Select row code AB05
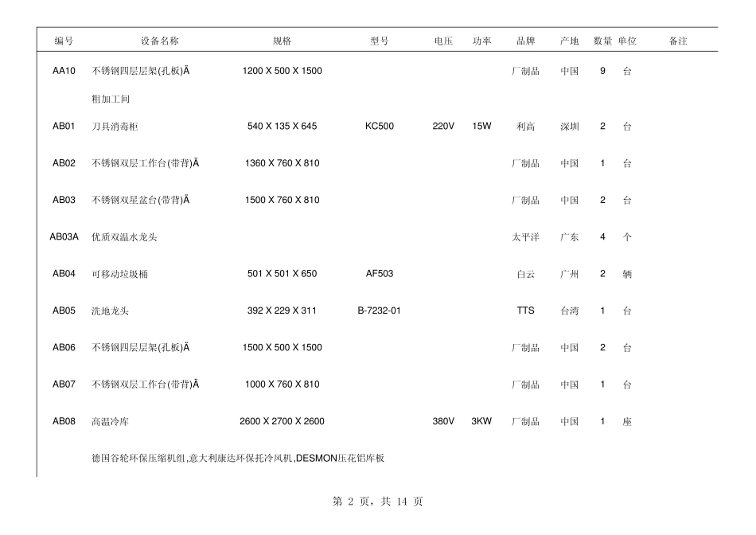Screen dimensions: 756x535 [x=64, y=310]
